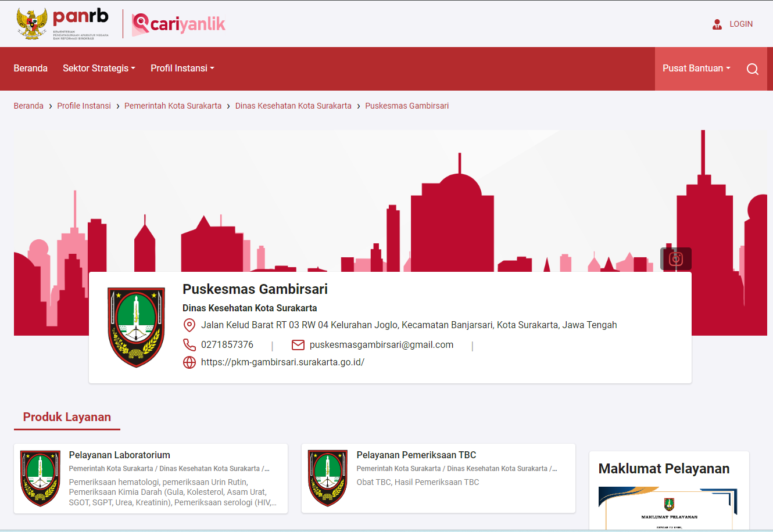
Task: Navigate to Beranda in the breadcrumb
Action: tap(28, 106)
